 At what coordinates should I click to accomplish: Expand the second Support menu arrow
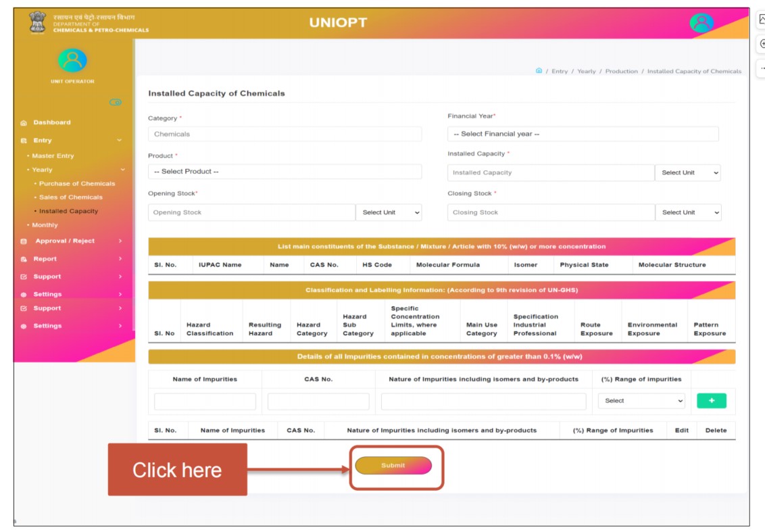tap(120, 308)
